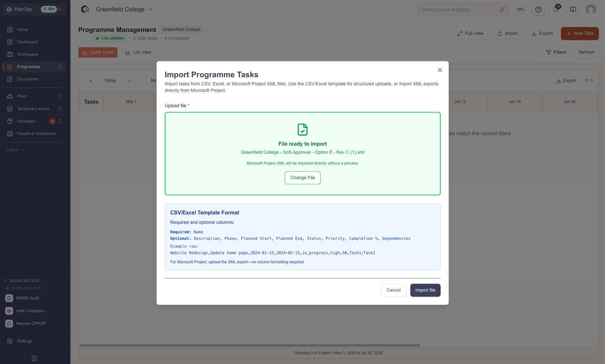
Task: Click info icon beside Packages
Action: click(60, 121)
